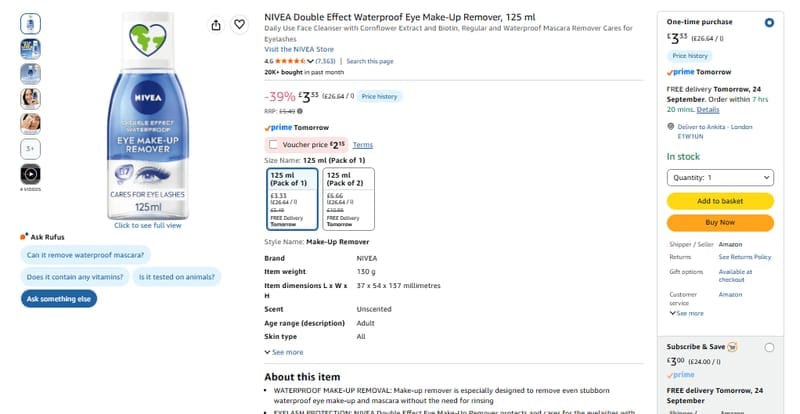The width and height of the screenshot is (800, 414).
Task: Open the star rating breakdown chevron
Action: [310, 61]
